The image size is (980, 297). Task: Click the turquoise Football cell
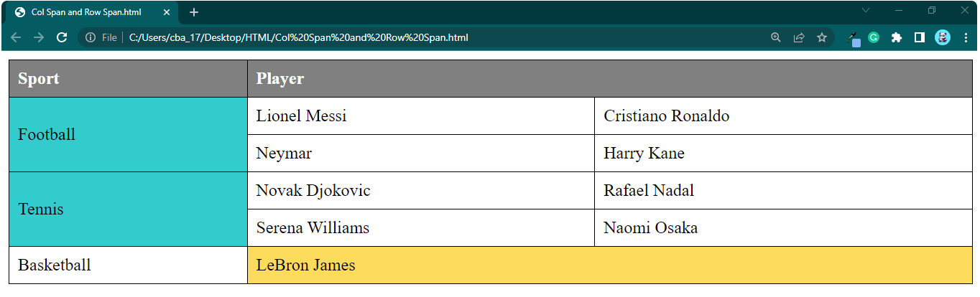click(128, 135)
